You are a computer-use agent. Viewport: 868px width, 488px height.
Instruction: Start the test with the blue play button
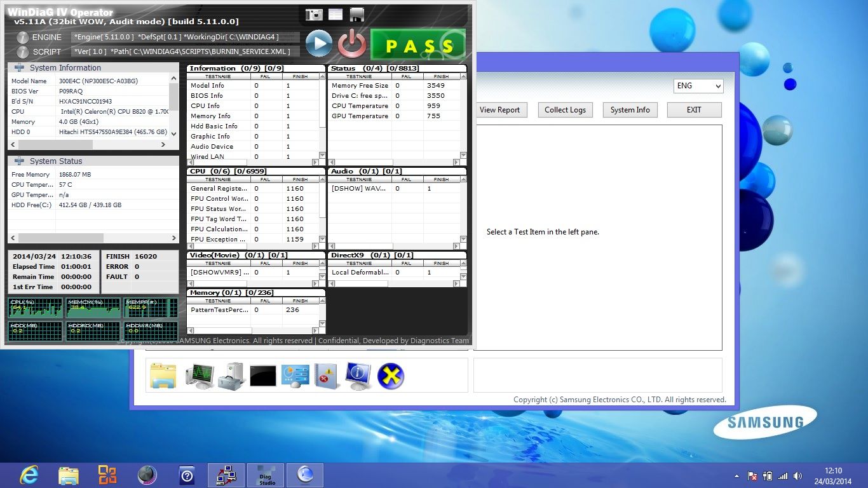point(319,44)
